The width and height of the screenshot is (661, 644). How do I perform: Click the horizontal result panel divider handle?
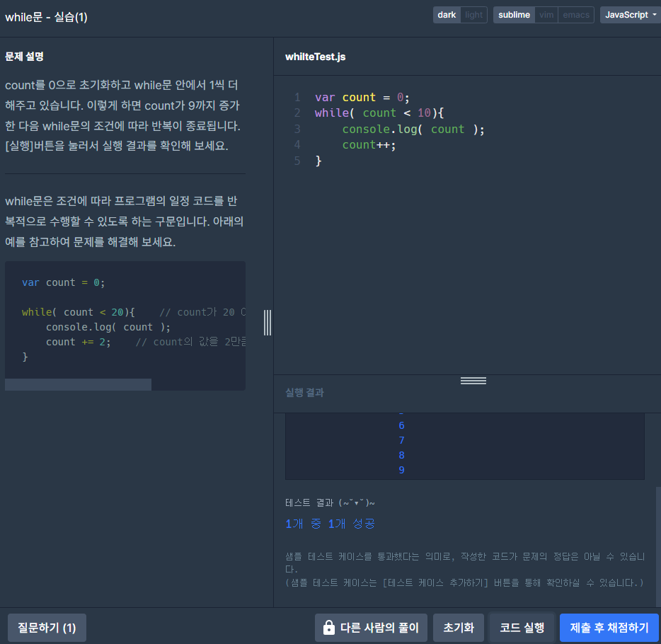coord(473,381)
